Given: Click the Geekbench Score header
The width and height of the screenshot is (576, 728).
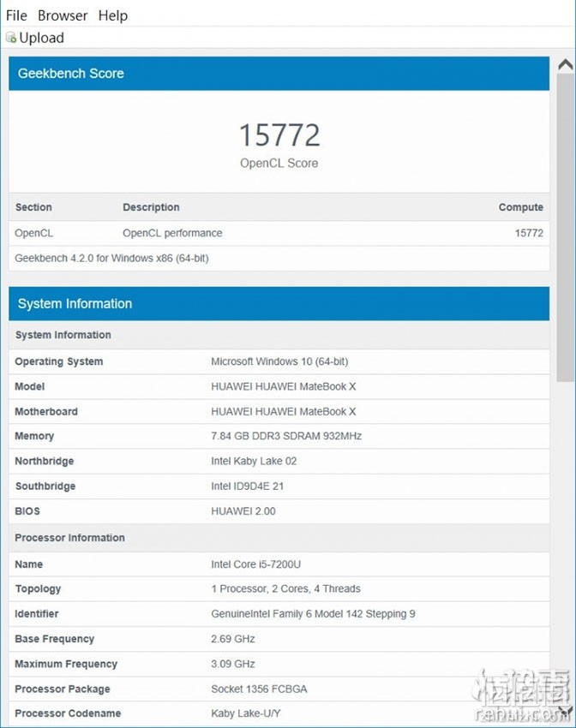Looking at the screenshot, I should pos(279,74).
